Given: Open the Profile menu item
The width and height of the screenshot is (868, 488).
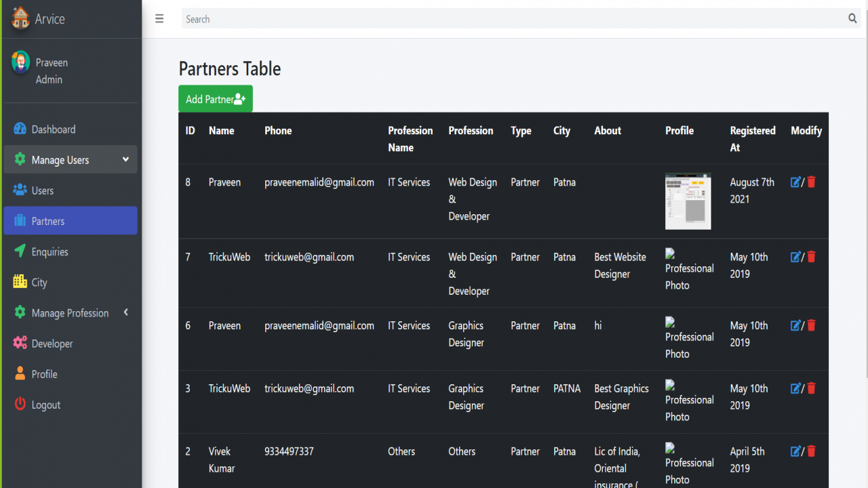Looking at the screenshot, I should (x=71, y=373).
